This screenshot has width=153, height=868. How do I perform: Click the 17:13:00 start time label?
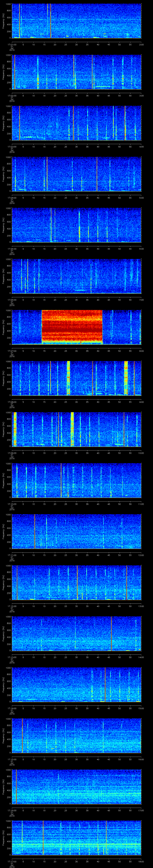tap(12, 657)
